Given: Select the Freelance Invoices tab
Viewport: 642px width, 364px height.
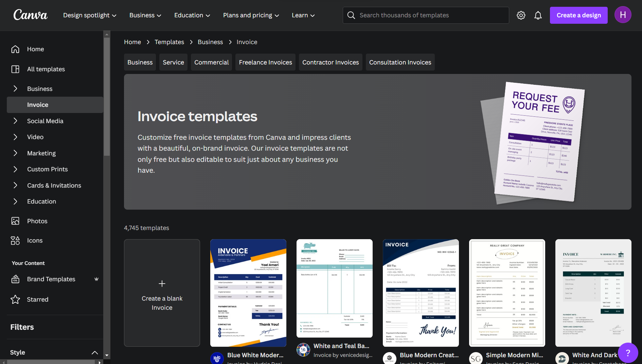Looking at the screenshot, I should pos(265,62).
